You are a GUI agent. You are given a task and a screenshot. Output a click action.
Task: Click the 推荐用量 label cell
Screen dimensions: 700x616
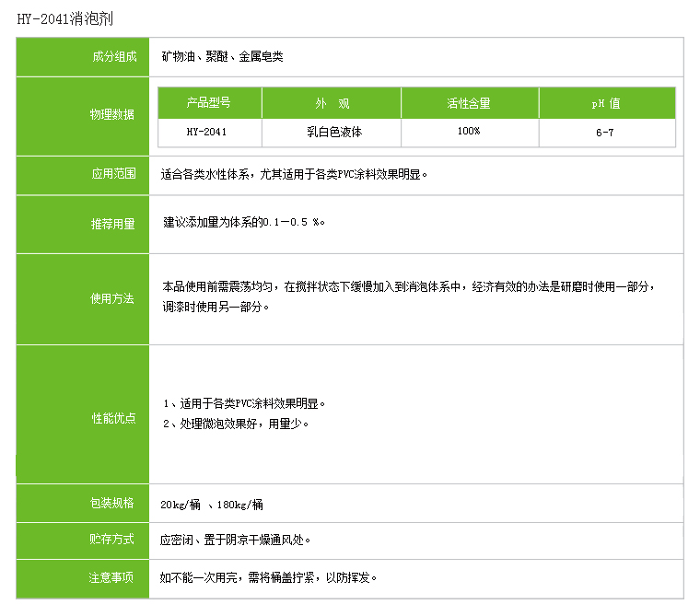pos(112,224)
